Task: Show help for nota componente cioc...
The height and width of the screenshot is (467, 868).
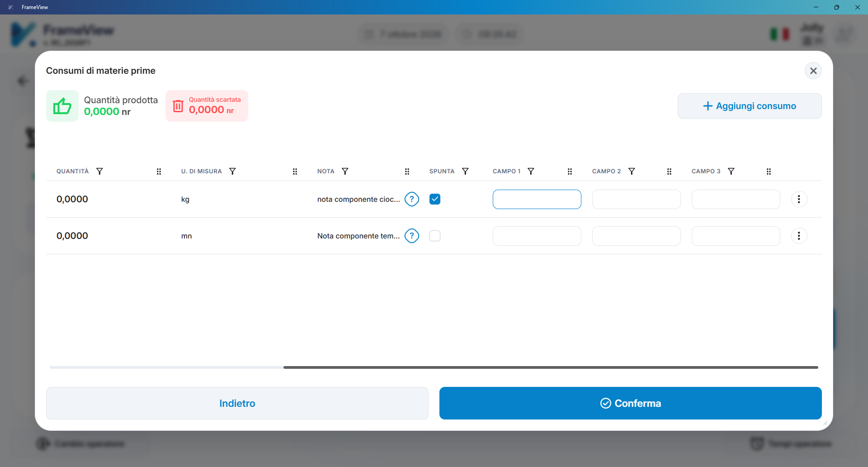Action: pos(412,199)
